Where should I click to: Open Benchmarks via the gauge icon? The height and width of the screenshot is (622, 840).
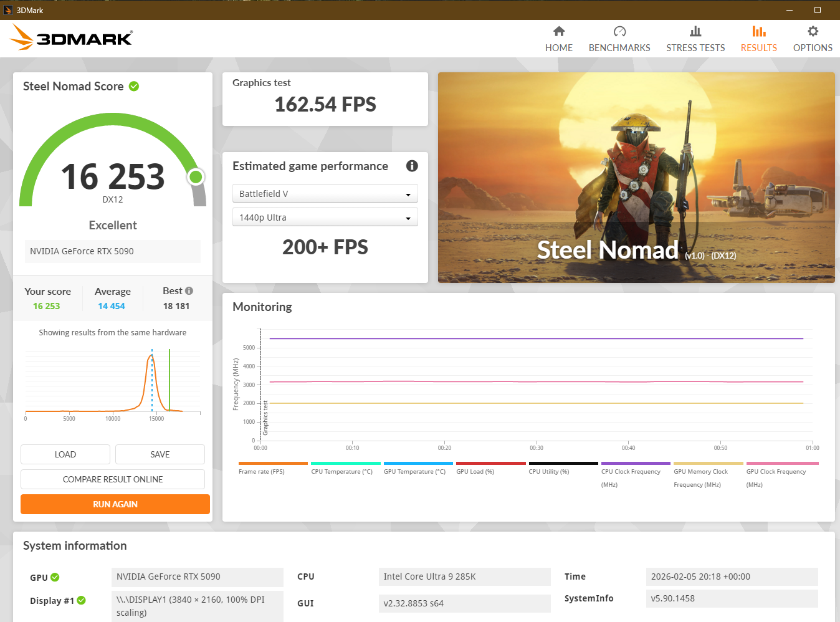[619, 31]
